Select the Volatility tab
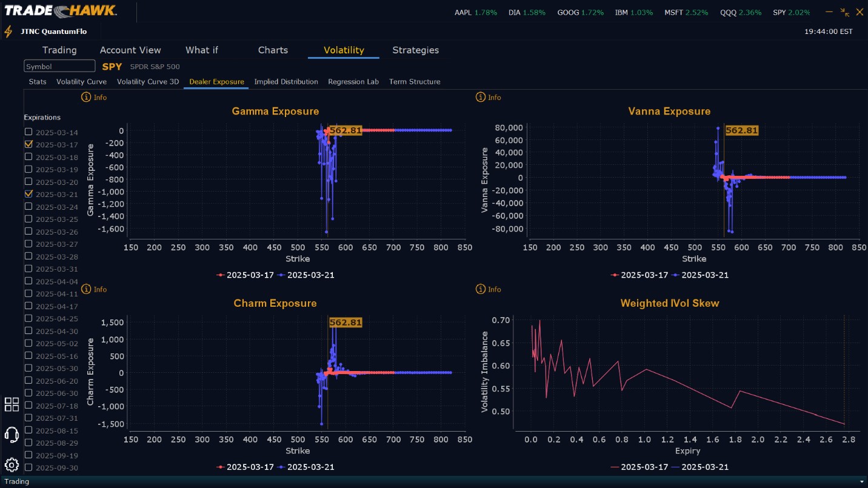The width and height of the screenshot is (868, 488). [344, 50]
